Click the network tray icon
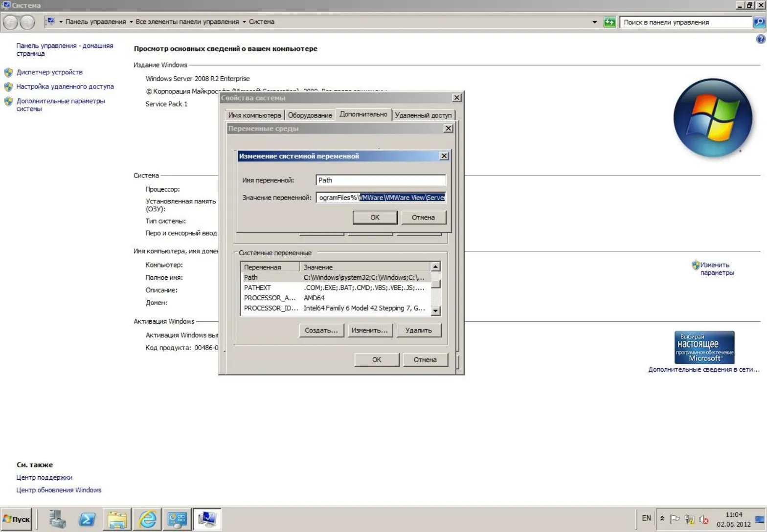 [690, 519]
